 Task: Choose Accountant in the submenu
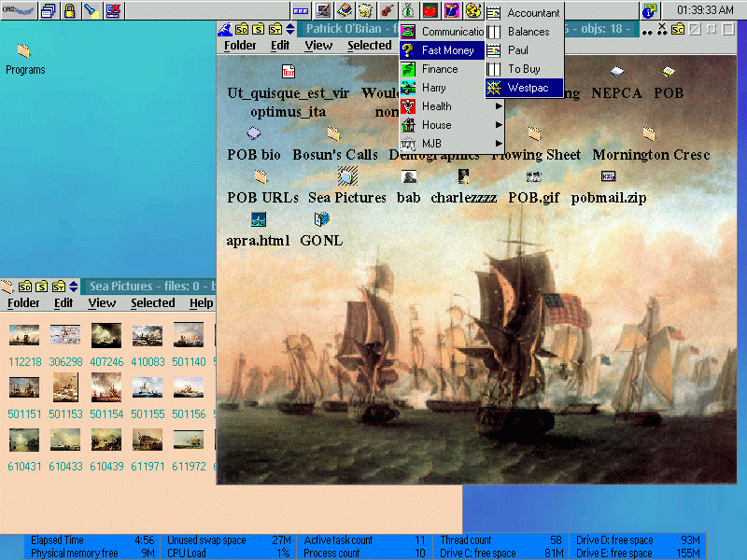click(525, 13)
